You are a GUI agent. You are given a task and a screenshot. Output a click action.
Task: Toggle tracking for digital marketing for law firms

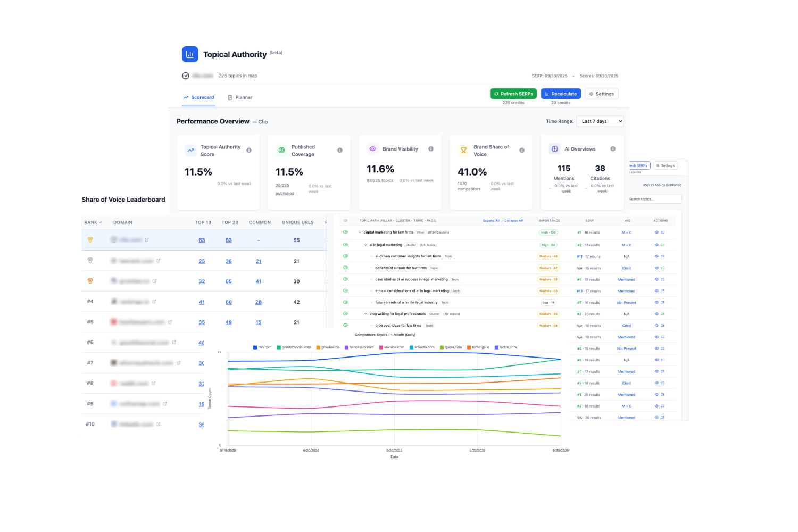click(x=345, y=232)
